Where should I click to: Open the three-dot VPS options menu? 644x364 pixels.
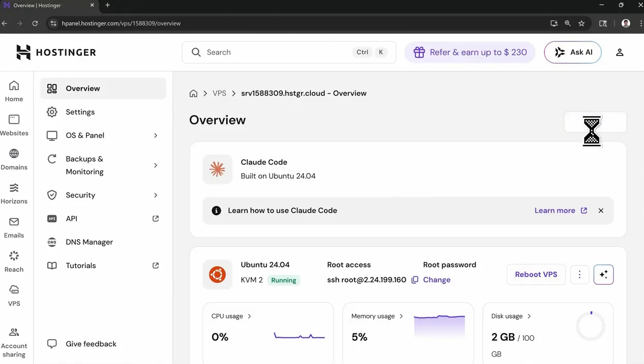tap(579, 274)
